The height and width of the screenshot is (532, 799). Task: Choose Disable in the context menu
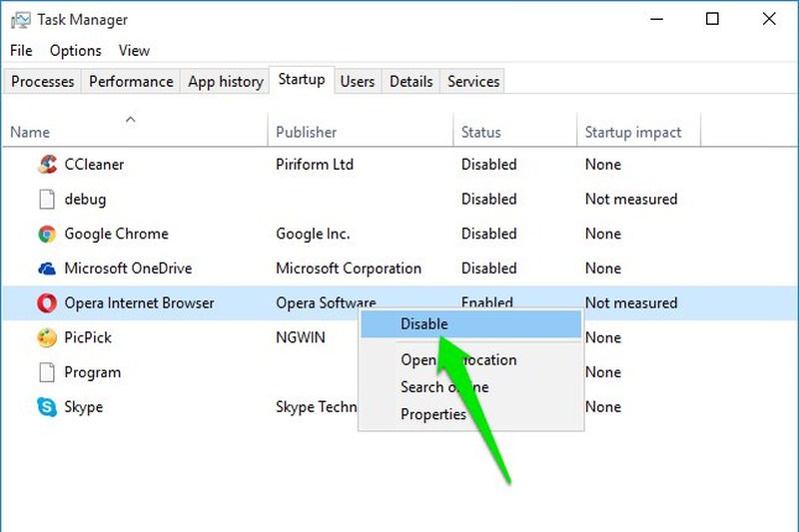(x=470, y=324)
